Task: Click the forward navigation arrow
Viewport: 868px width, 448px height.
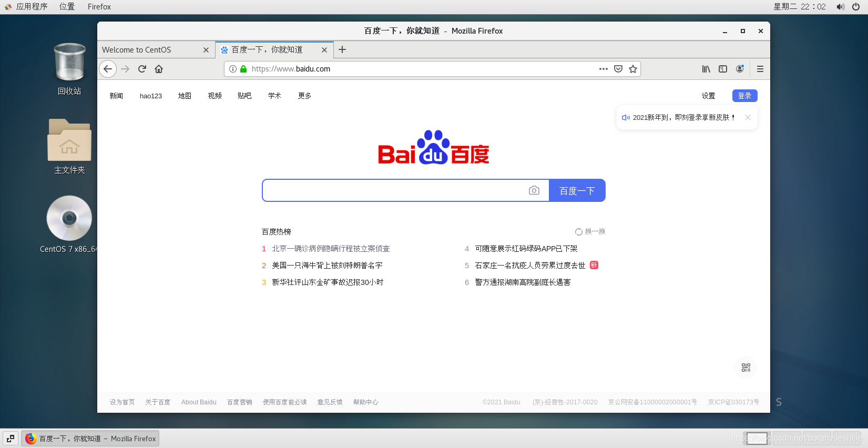Action: coord(125,69)
